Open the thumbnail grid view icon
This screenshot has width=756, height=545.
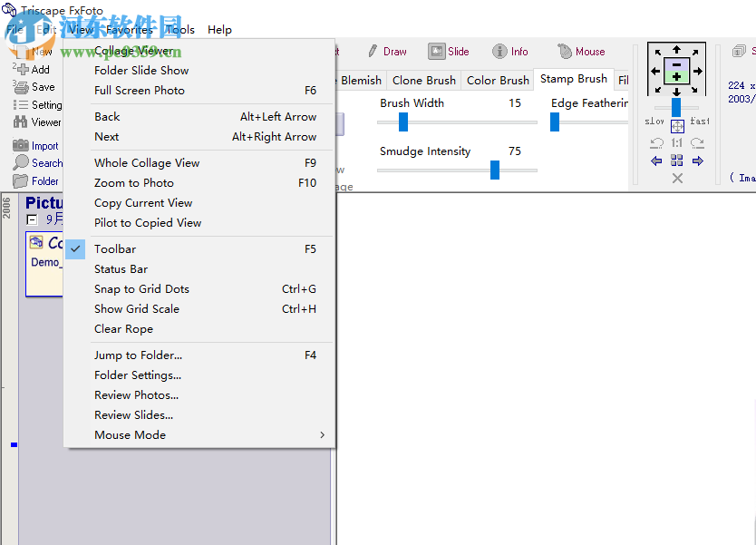(677, 161)
